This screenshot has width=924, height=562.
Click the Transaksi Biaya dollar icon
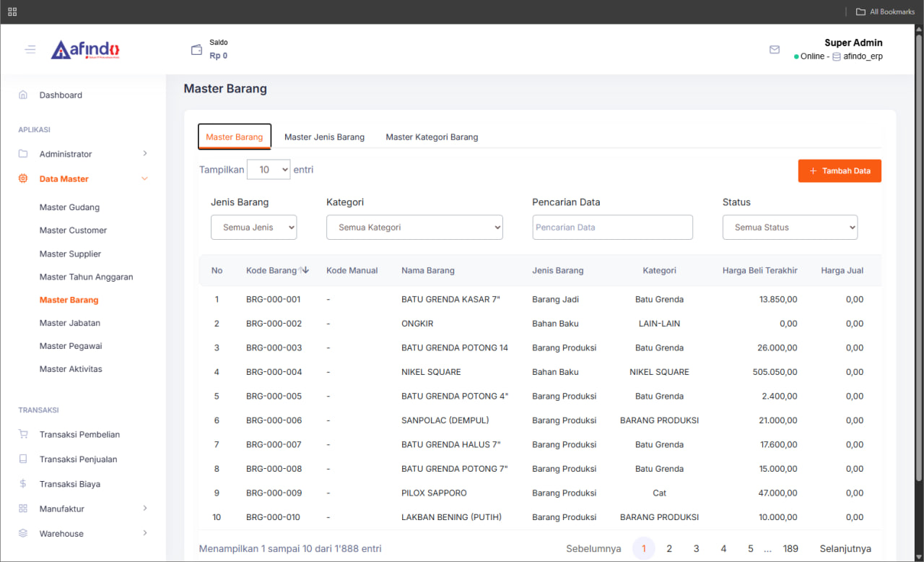coord(23,484)
